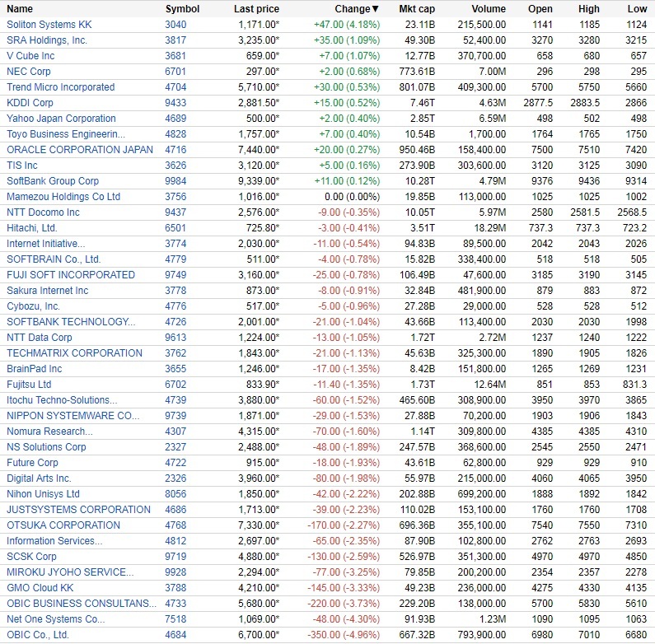Open the Hitachi, Ltd. link

32,228
